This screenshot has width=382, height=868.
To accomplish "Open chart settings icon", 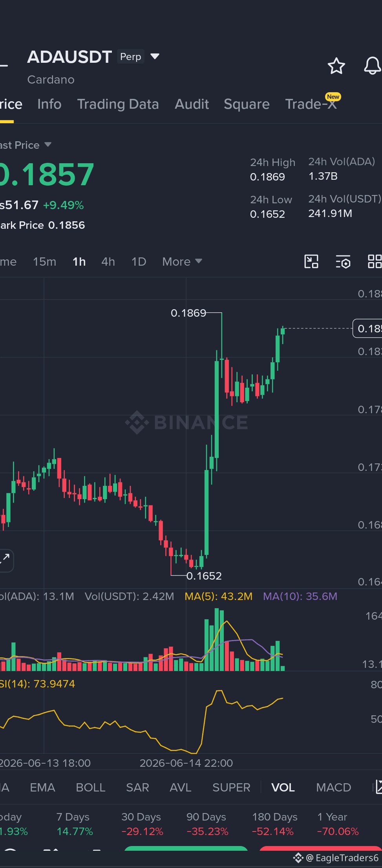I will tap(343, 262).
